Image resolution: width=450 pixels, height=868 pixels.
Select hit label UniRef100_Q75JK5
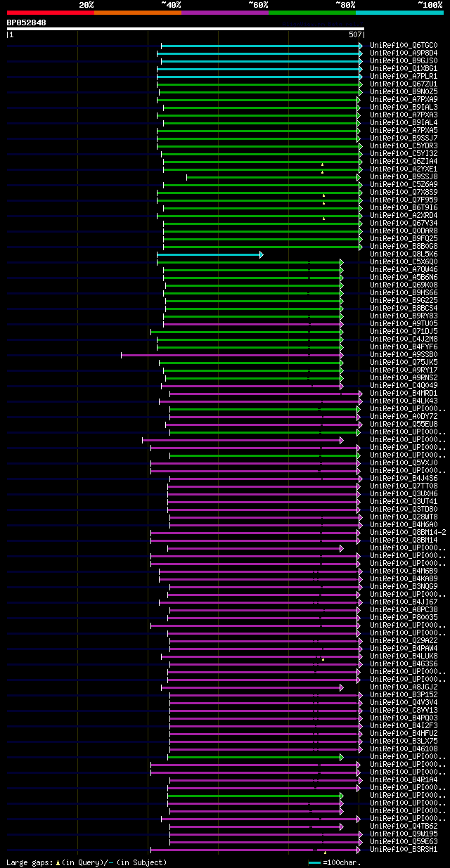(404, 362)
